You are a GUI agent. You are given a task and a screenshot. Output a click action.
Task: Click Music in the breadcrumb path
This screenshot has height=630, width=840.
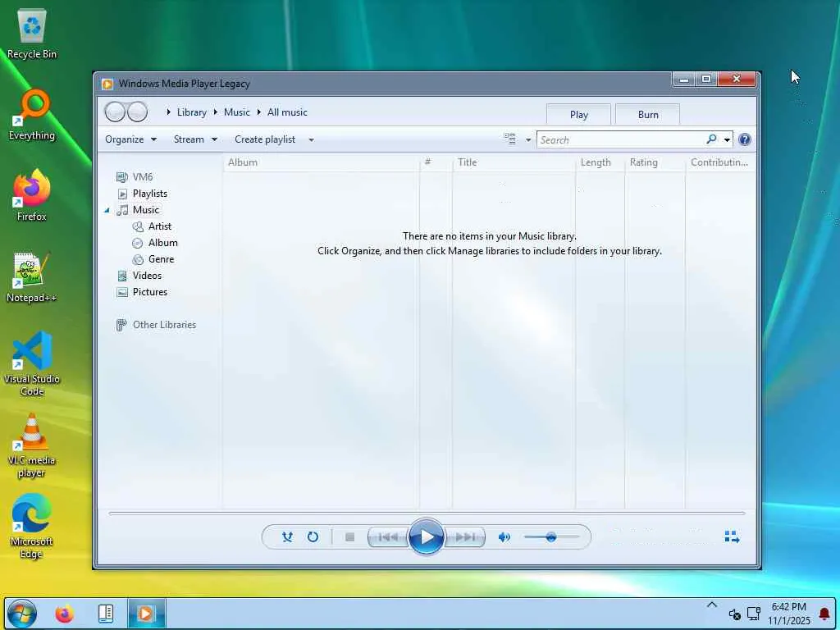[237, 112]
